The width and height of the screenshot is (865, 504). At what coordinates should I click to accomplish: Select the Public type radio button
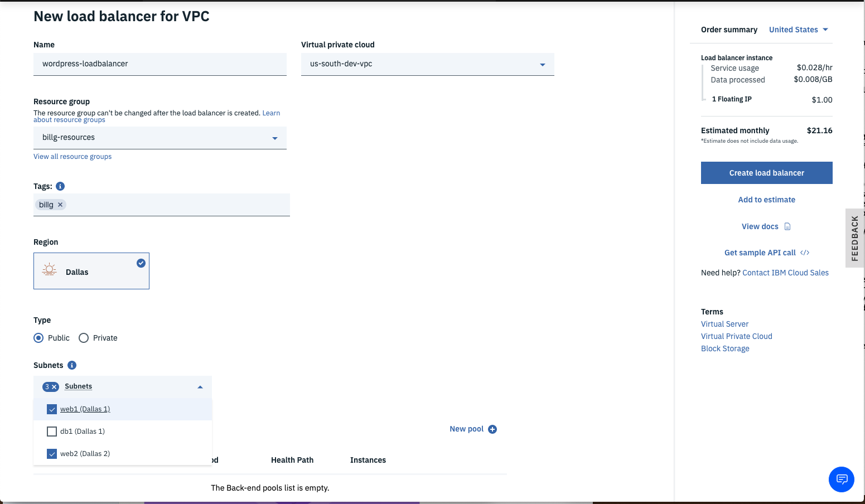click(38, 338)
